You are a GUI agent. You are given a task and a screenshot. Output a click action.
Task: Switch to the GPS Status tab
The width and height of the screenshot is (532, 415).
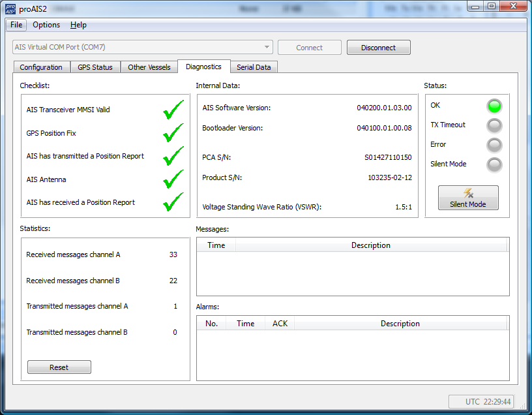point(95,67)
